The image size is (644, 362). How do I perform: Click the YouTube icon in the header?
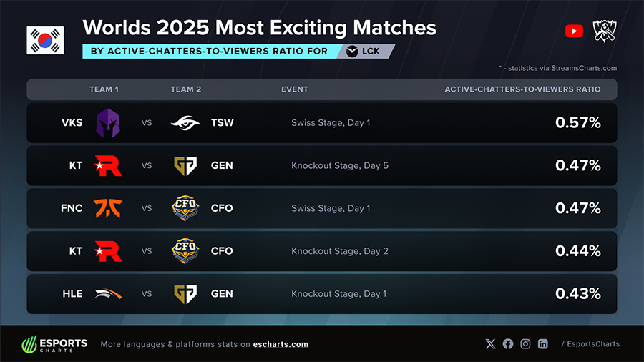tap(574, 31)
